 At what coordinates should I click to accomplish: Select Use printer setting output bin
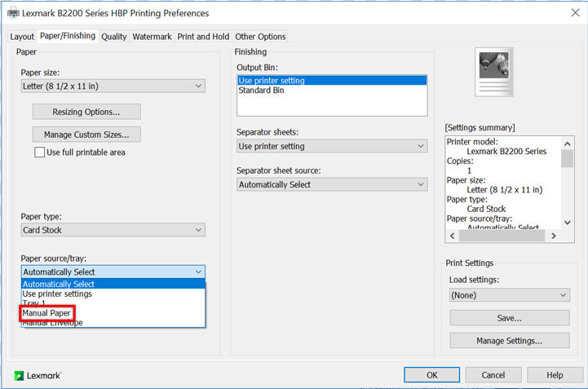pos(332,80)
